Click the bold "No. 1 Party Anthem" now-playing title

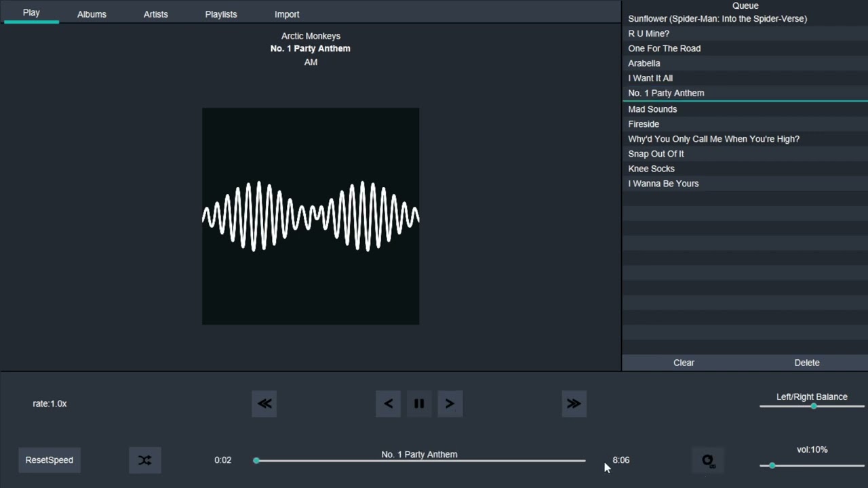pos(310,49)
